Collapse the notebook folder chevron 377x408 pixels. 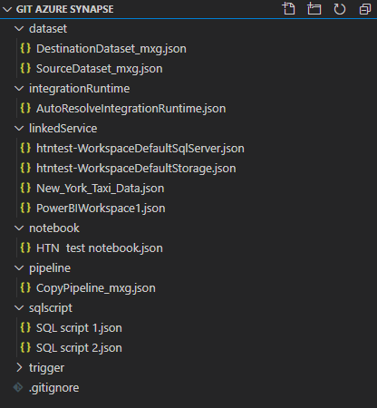[19, 228]
